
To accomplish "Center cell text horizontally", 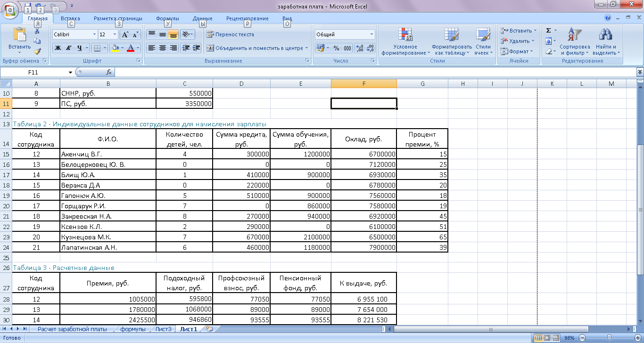I will (x=162, y=48).
